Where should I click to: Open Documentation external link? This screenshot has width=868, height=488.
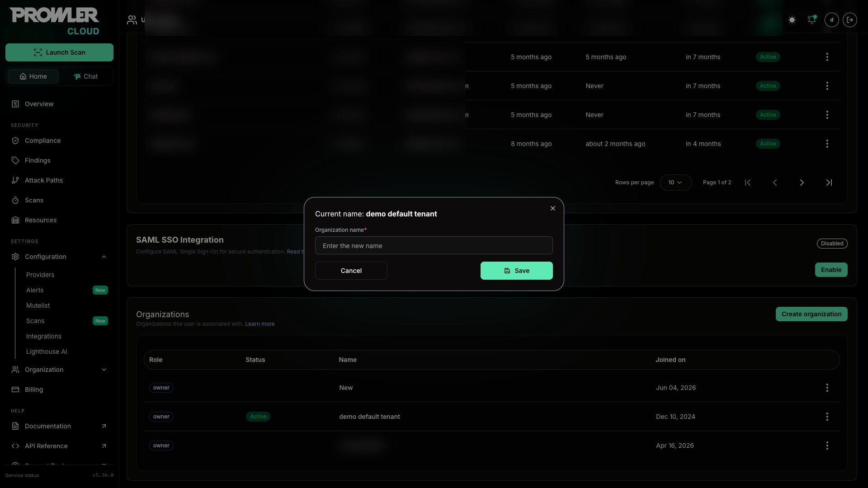59,426
